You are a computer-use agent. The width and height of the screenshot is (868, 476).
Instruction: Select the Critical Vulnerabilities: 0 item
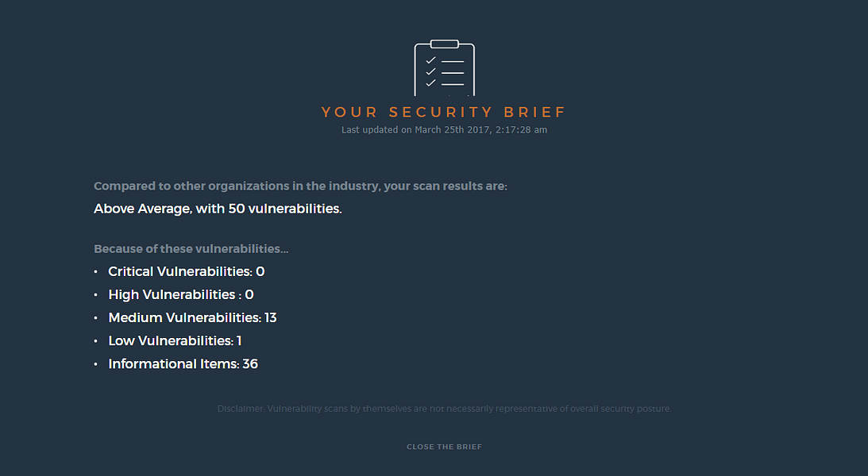tap(187, 271)
